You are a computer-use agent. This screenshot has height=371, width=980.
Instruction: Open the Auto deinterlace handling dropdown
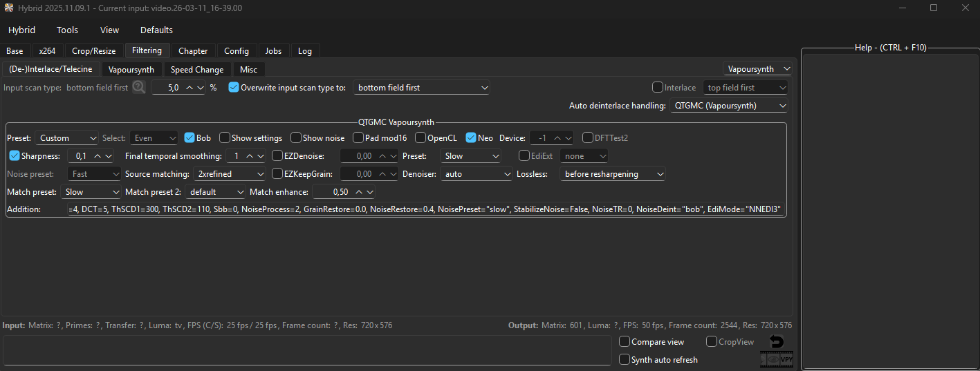pyautogui.click(x=729, y=106)
